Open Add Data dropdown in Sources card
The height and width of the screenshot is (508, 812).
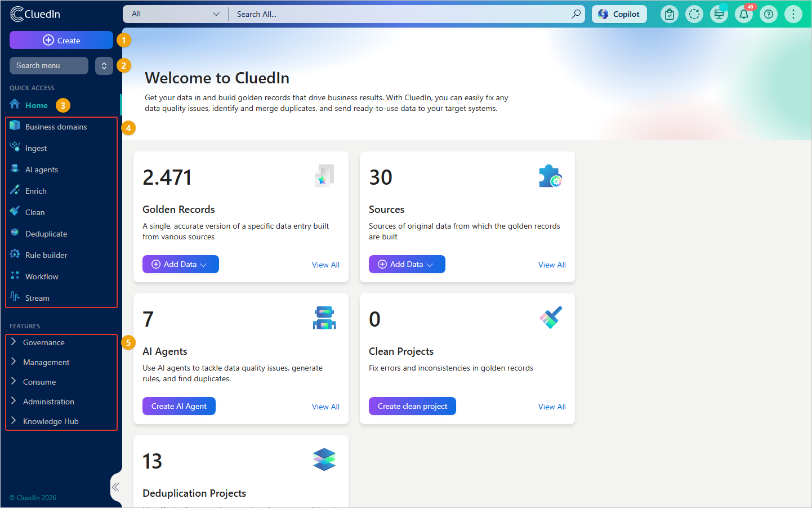pyautogui.click(x=407, y=264)
